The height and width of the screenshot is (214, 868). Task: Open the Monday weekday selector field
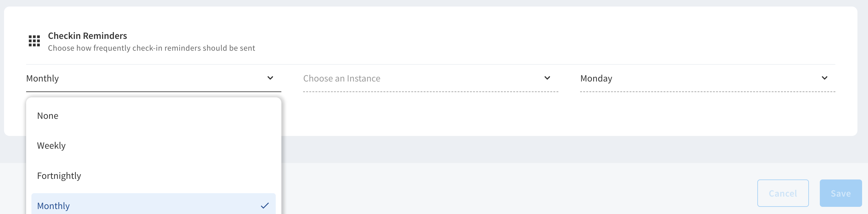coord(708,78)
